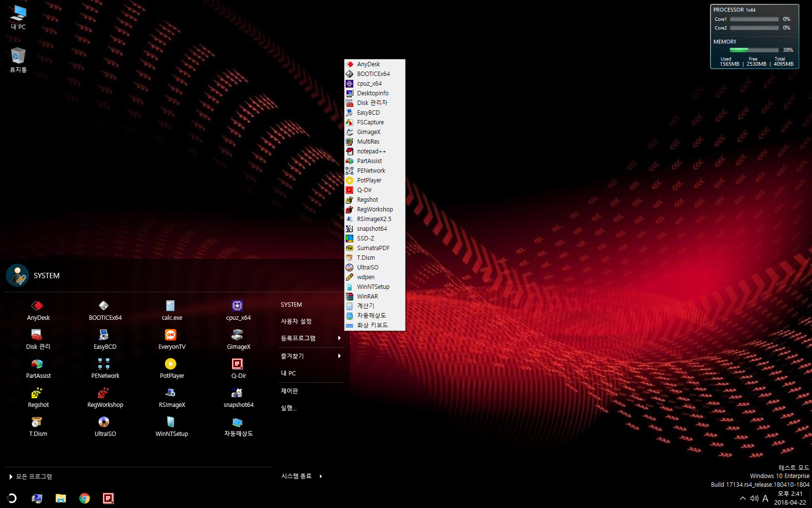The height and width of the screenshot is (508, 812).
Task: Select 화상 키보드 in the program list
Action: [x=375, y=325]
